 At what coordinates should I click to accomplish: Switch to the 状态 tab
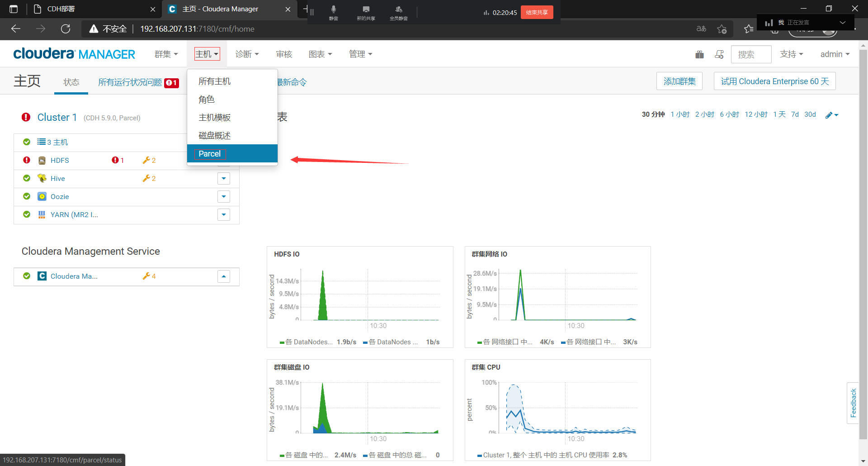pos(71,82)
